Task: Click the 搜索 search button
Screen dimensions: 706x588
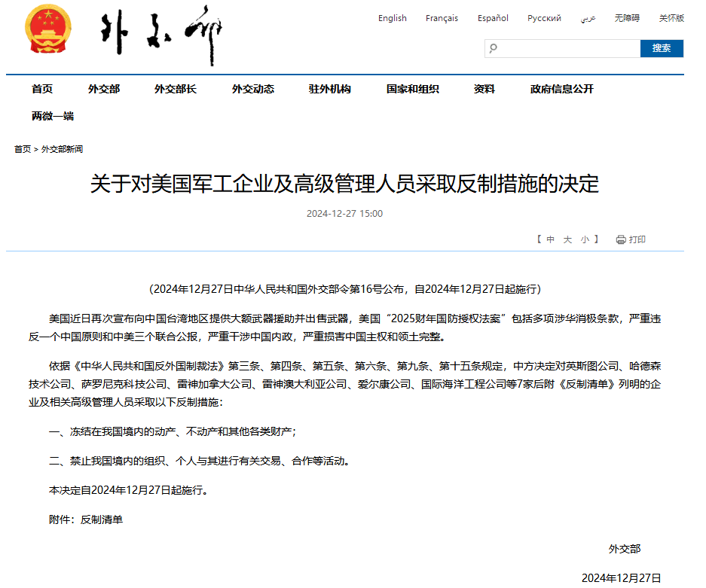Action: (x=662, y=48)
